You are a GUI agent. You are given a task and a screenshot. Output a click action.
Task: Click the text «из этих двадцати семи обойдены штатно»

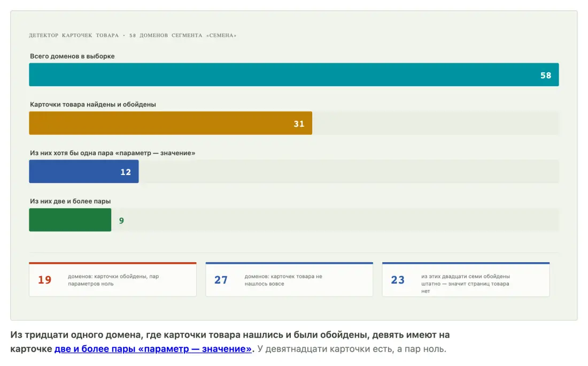(466, 280)
